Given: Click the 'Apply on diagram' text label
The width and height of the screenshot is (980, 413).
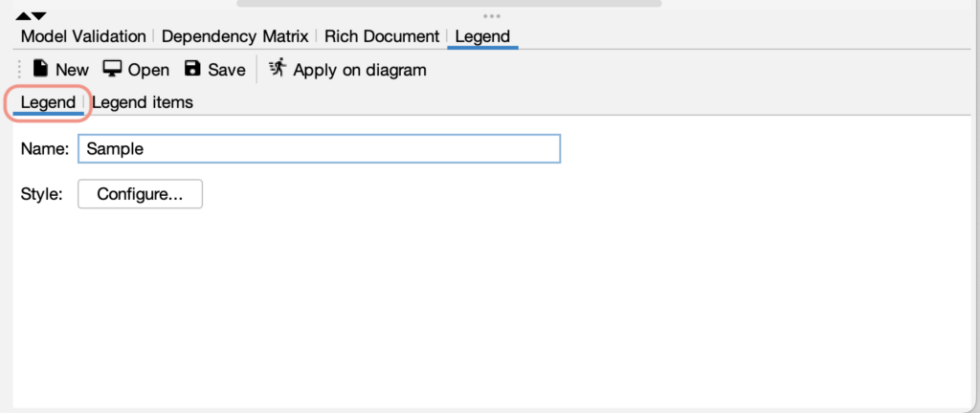Looking at the screenshot, I should click(360, 70).
